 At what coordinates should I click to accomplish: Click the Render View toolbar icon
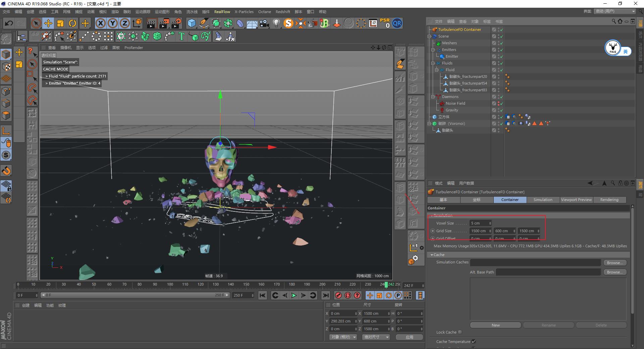tap(152, 23)
